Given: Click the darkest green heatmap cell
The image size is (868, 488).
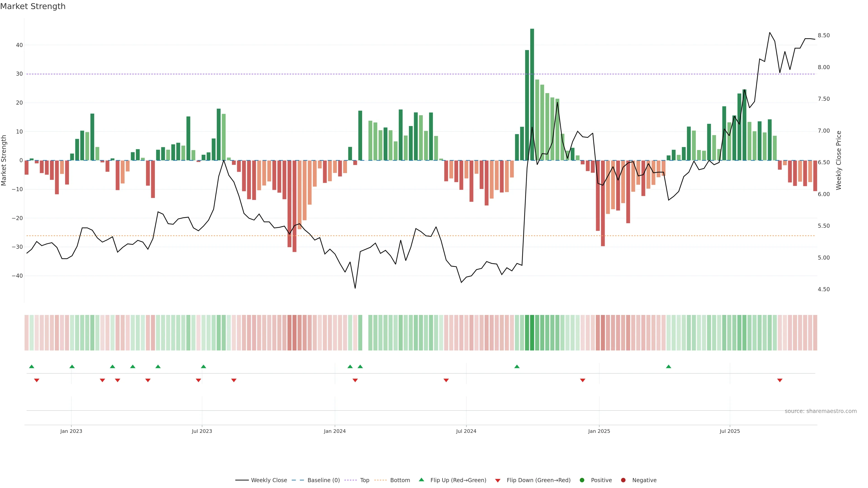Looking at the screenshot, I should (532, 332).
